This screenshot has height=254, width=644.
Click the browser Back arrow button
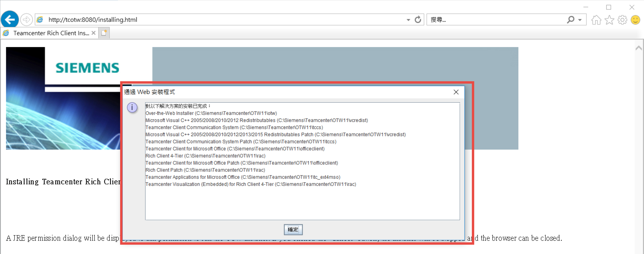[x=10, y=20]
